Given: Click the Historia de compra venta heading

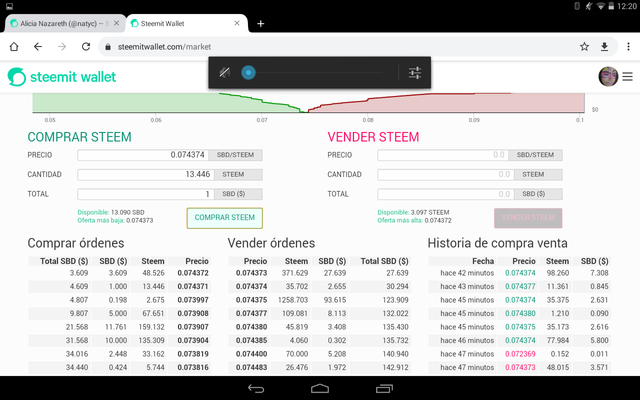Looking at the screenshot, I should point(498,243).
